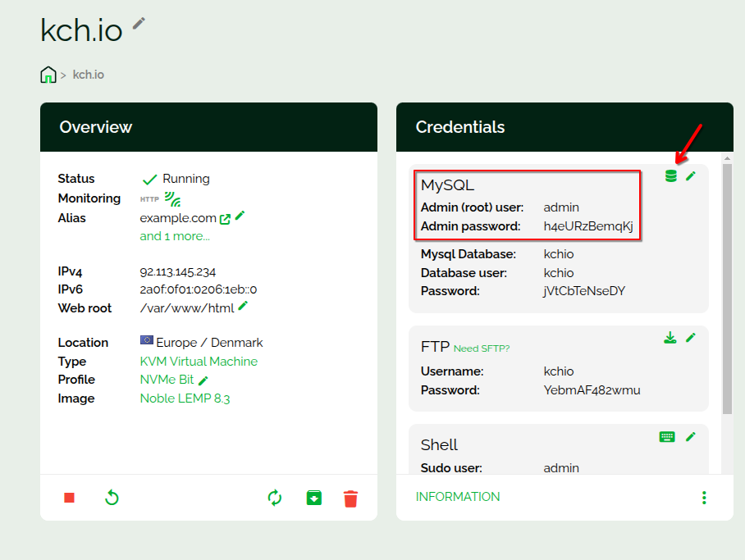745x560 pixels.
Task: Click the "Need SFTP?" link
Action: click(482, 348)
